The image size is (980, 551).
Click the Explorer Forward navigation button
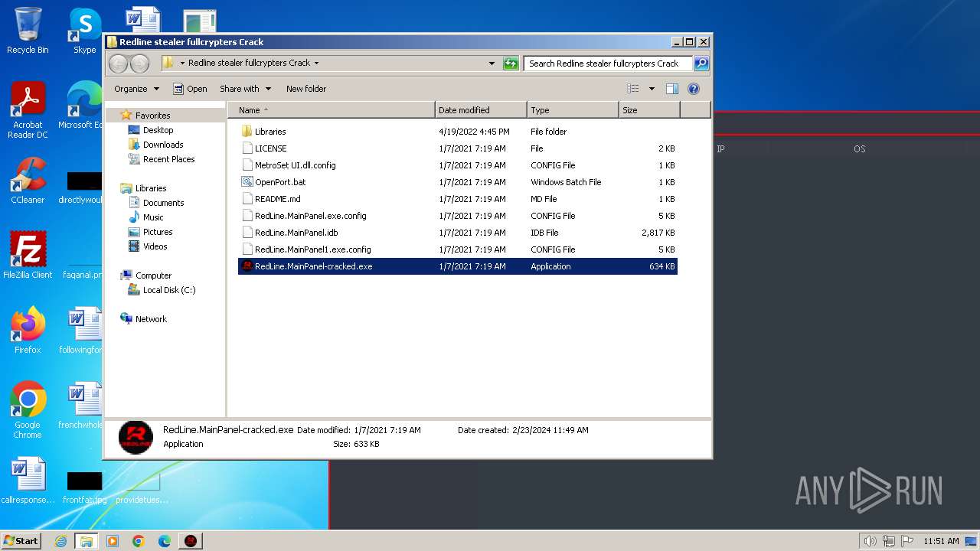(139, 64)
